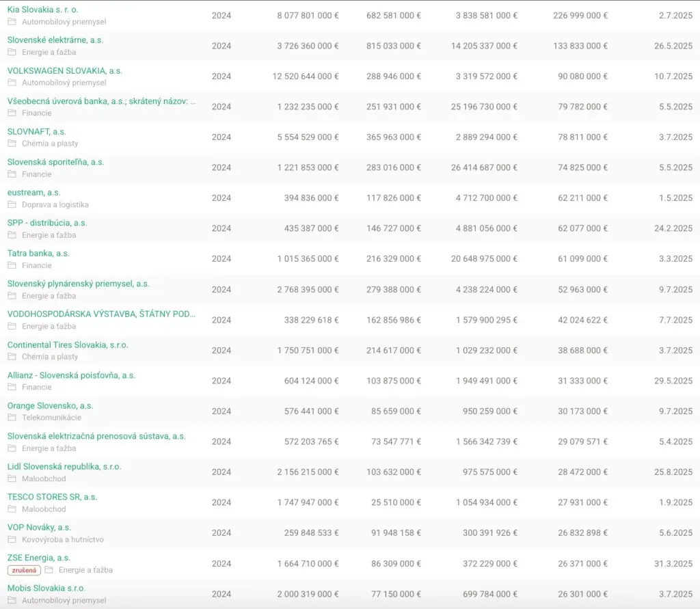700x609 pixels.
Task: Click folder icon under Slovenská elektrizačná prenosová sústava
Action: click(12, 448)
